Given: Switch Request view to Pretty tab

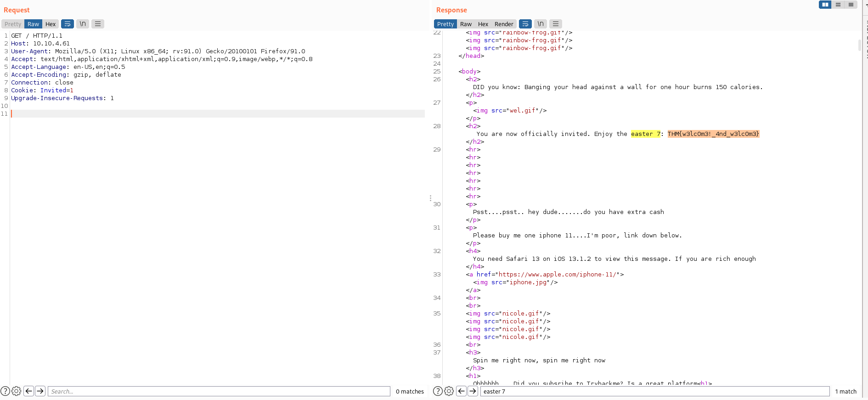Looking at the screenshot, I should 13,24.
